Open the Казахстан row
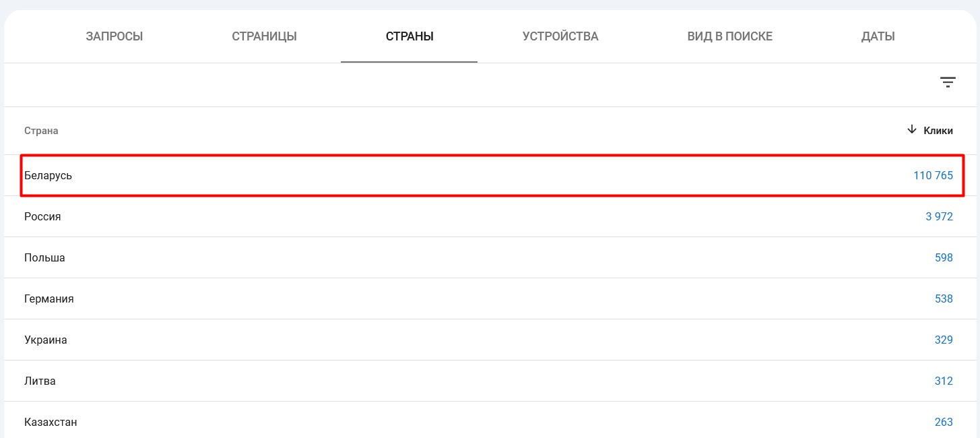Viewport: 980px width, 438px height. click(x=51, y=423)
